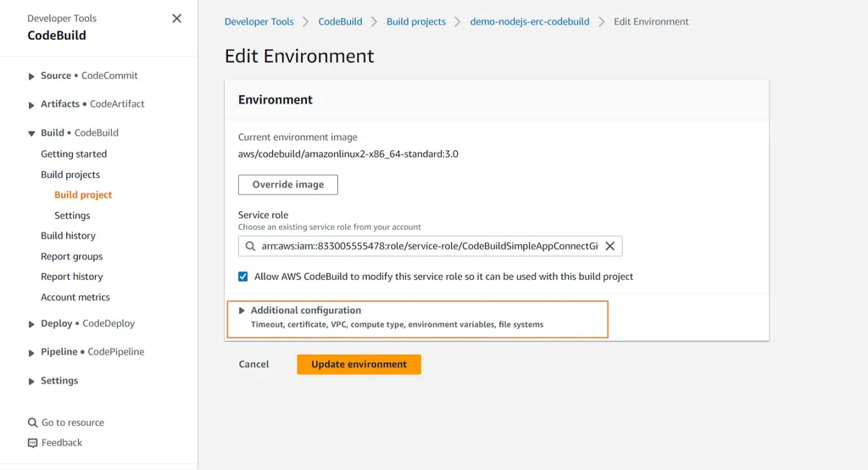Screen dimensions: 868x470
Task: Expand the Settings section in sidebar
Action: [x=31, y=381]
